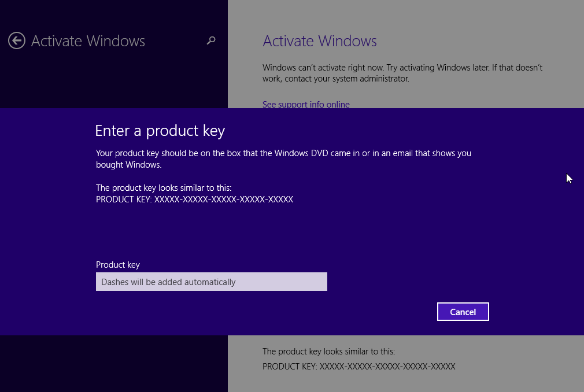Click the bottom background PRODUCT KEY example
This screenshot has height=392, width=584.
(358, 367)
